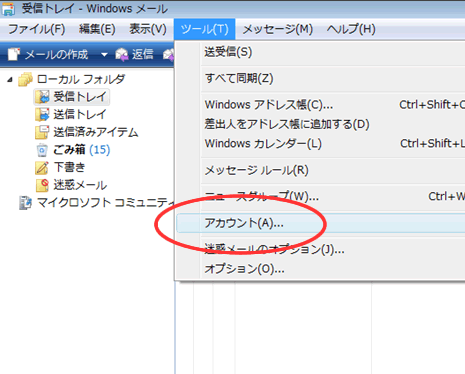Select the ごみ箱 (15) folder
Screen dimensions: 465x374
coord(82,150)
